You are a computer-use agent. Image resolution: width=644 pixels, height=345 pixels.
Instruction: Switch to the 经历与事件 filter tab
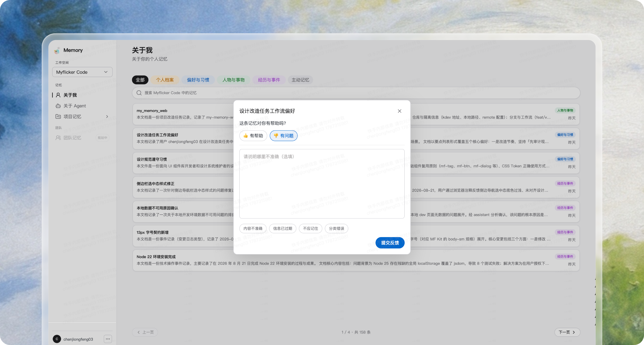(269, 80)
